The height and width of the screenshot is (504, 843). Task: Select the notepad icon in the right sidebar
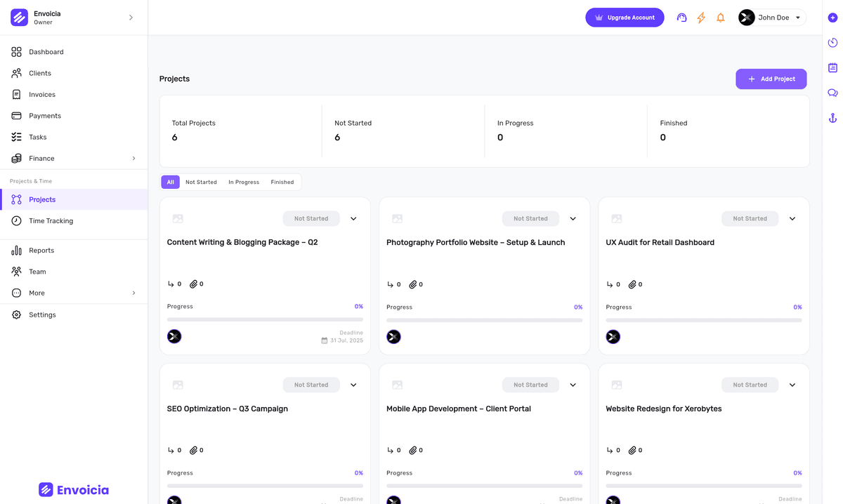832,67
